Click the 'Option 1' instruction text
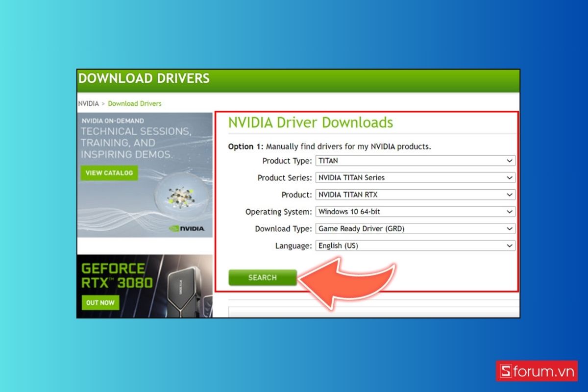Image resolution: width=588 pixels, height=392 pixels. click(330, 146)
